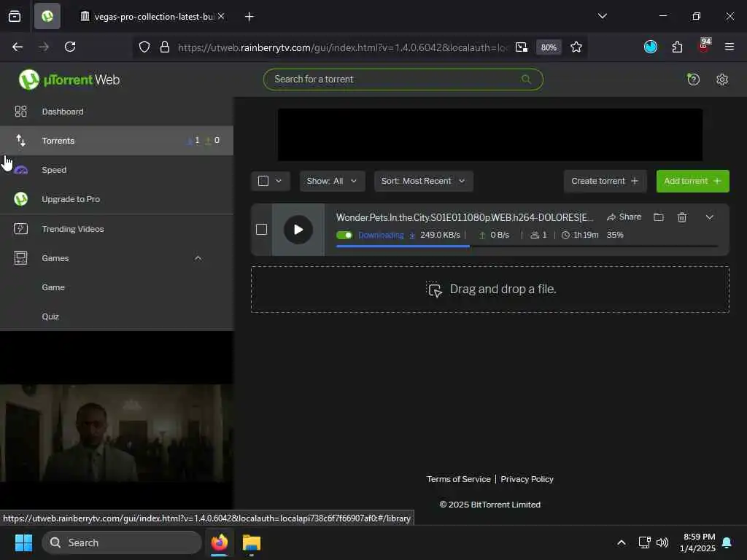Click the Games console icon
This screenshot has width=747, height=560.
(21, 258)
